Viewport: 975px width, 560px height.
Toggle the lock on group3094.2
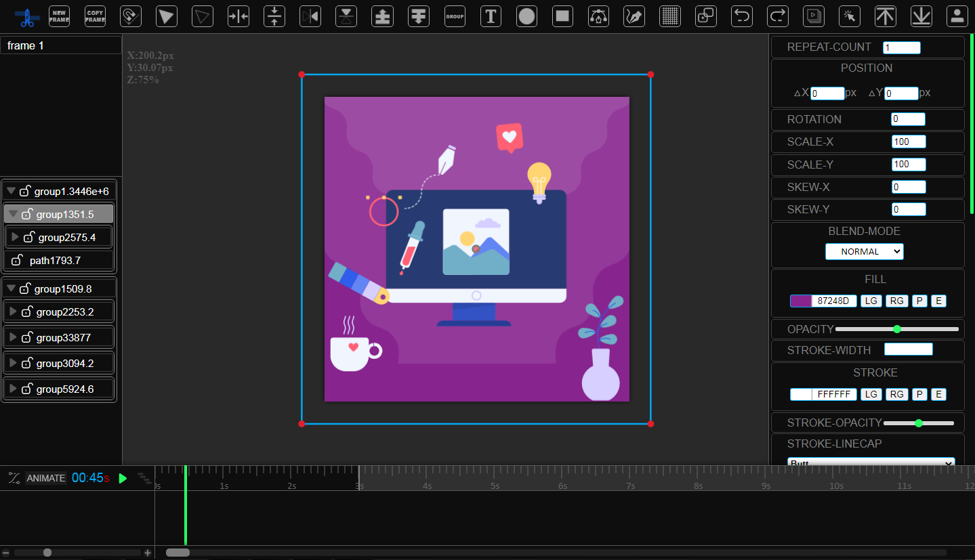[27, 363]
